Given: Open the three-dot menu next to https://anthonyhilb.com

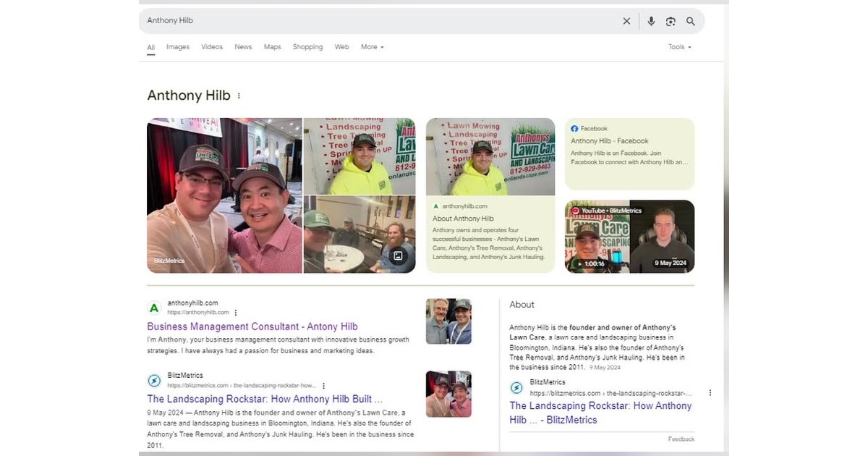Looking at the screenshot, I should [236, 313].
